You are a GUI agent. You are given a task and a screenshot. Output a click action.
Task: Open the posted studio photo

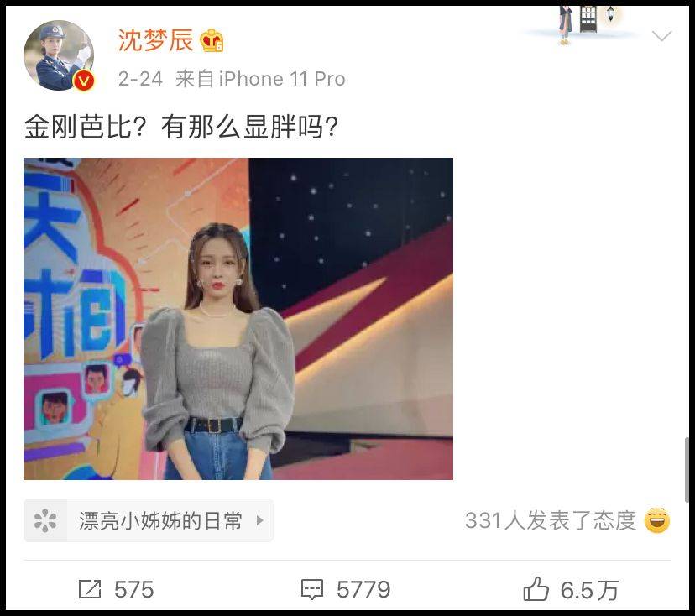point(238,319)
